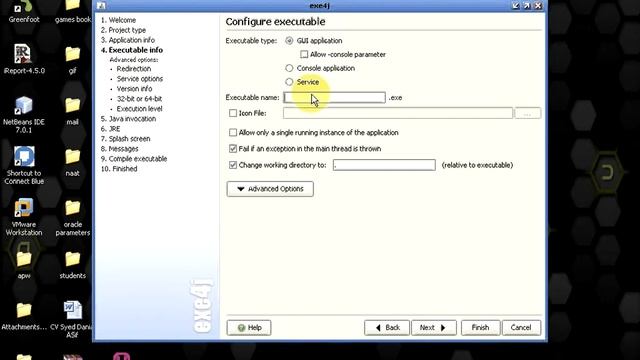Image resolution: width=640 pixels, height=360 pixels.
Task: Untick Fail if exception thrown checkbox
Action: point(233,149)
